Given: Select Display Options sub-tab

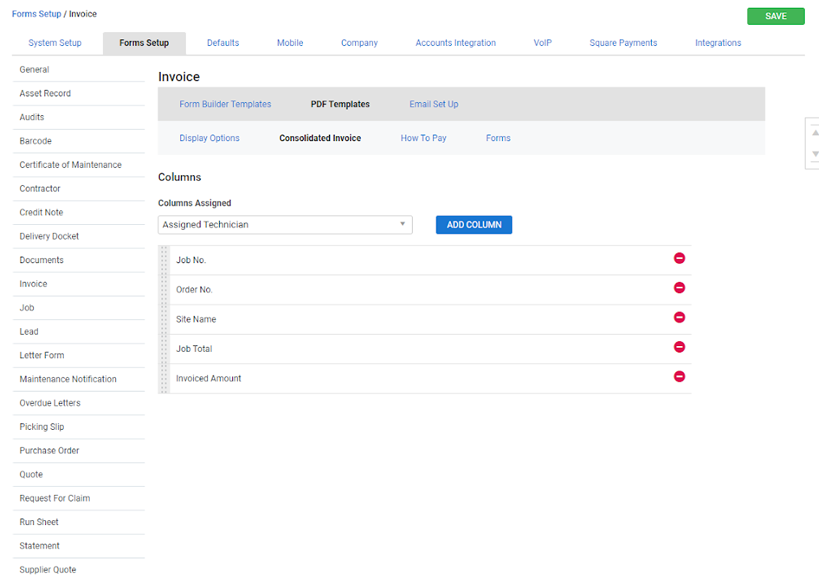Looking at the screenshot, I should point(209,138).
